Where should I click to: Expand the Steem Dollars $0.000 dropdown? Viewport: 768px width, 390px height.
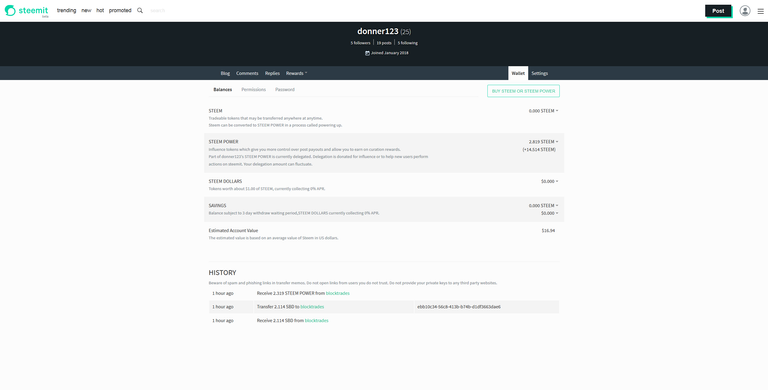pos(549,182)
